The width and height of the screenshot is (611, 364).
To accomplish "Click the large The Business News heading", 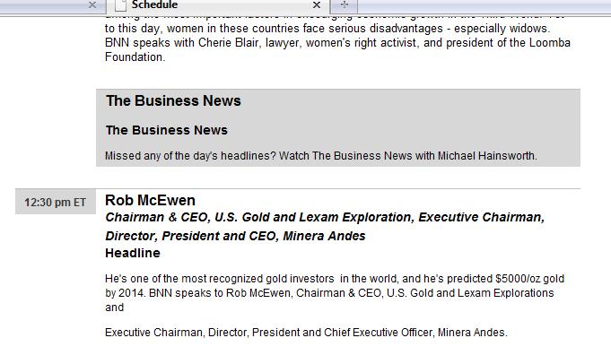I will click(173, 100).
